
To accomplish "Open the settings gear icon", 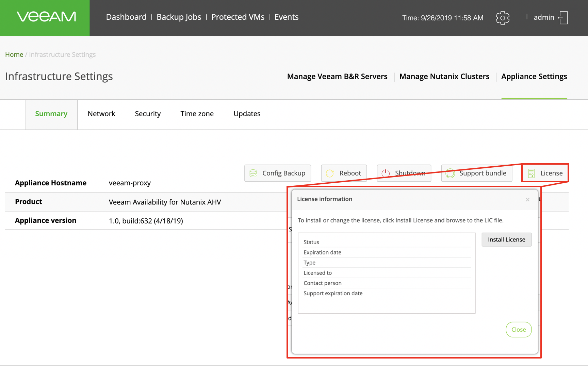I will [502, 18].
